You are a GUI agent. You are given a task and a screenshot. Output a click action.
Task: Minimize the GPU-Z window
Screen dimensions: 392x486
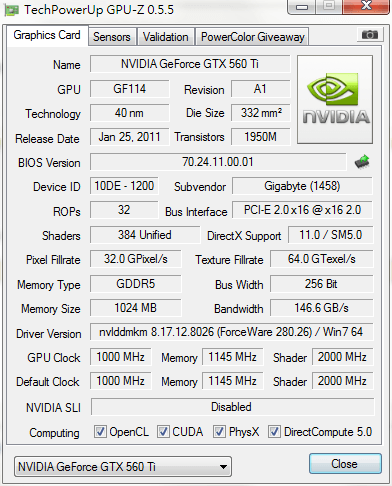tap(302, 7)
